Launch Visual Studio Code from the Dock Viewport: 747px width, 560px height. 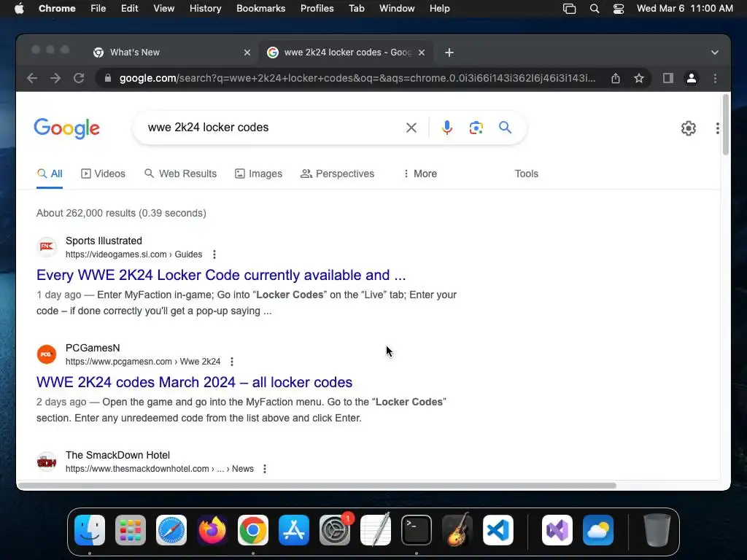498,530
